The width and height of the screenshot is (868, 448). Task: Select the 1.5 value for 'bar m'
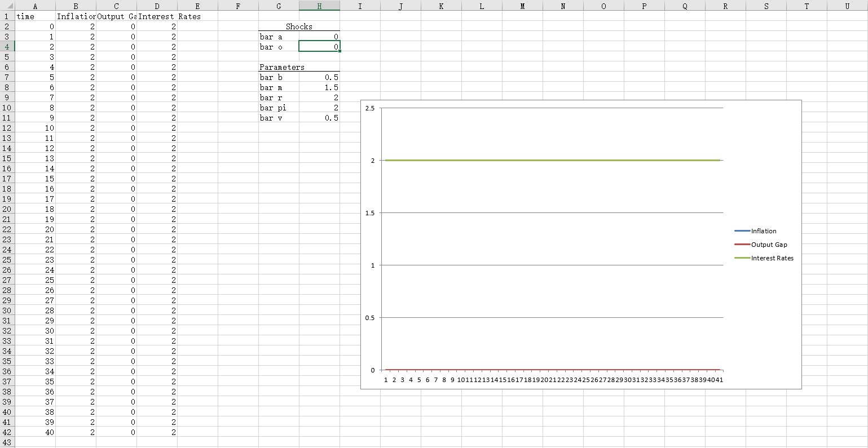coord(319,87)
